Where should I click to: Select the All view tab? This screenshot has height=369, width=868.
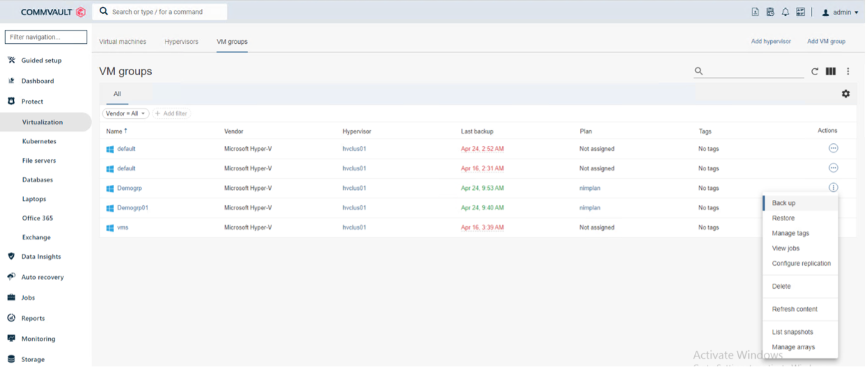tap(117, 94)
